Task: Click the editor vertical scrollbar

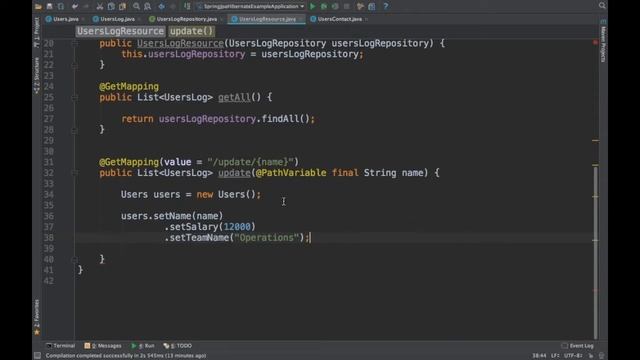Action: (595, 252)
